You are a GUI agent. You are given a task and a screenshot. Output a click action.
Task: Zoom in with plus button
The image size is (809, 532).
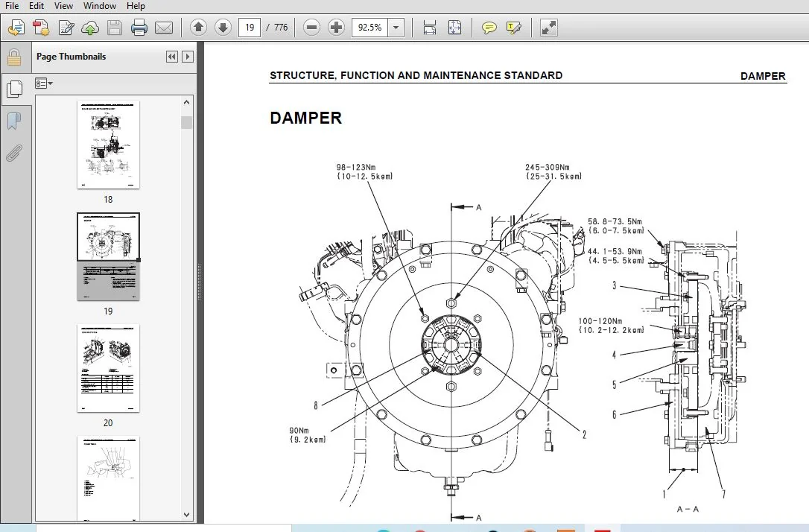[336, 28]
